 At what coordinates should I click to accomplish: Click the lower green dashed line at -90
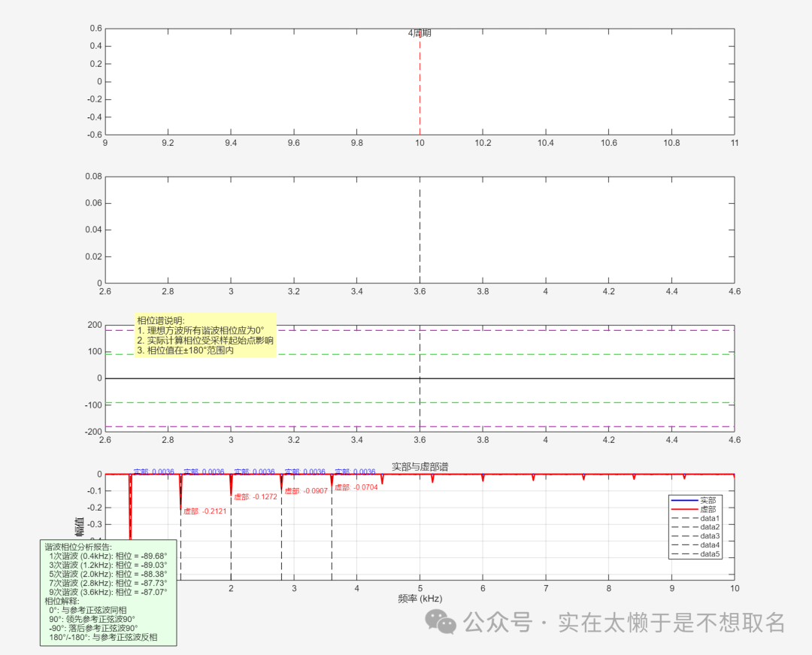pos(526,402)
